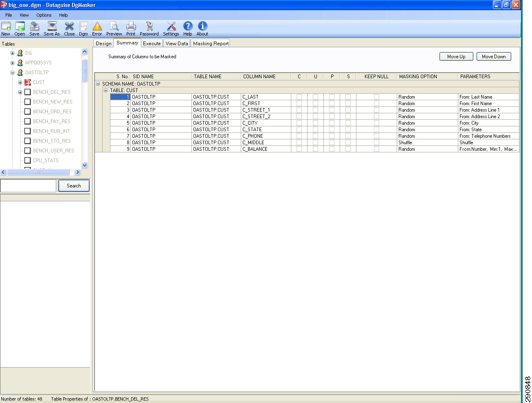Tick the BENCH_DEL_RES table checkbox
The width and height of the screenshot is (532, 403).
click(28, 92)
